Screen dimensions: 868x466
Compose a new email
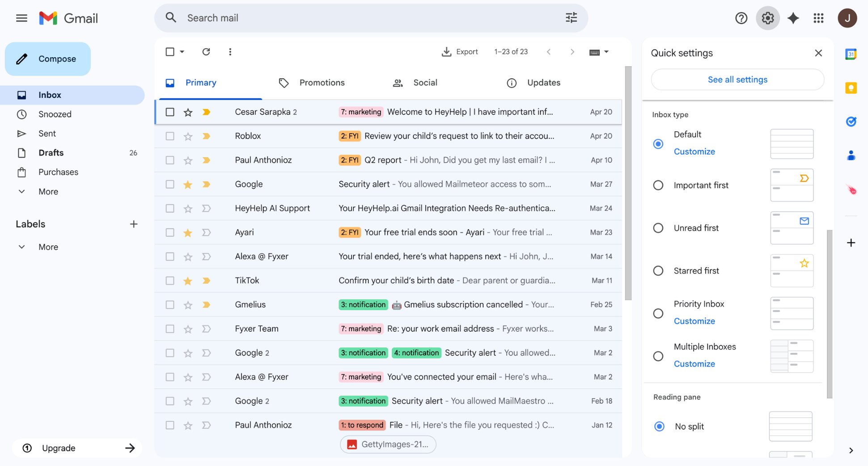click(48, 59)
